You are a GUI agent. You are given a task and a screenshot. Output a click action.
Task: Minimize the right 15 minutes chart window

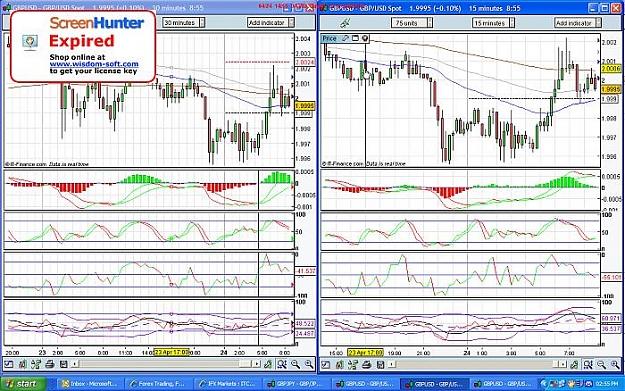point(594,8)
